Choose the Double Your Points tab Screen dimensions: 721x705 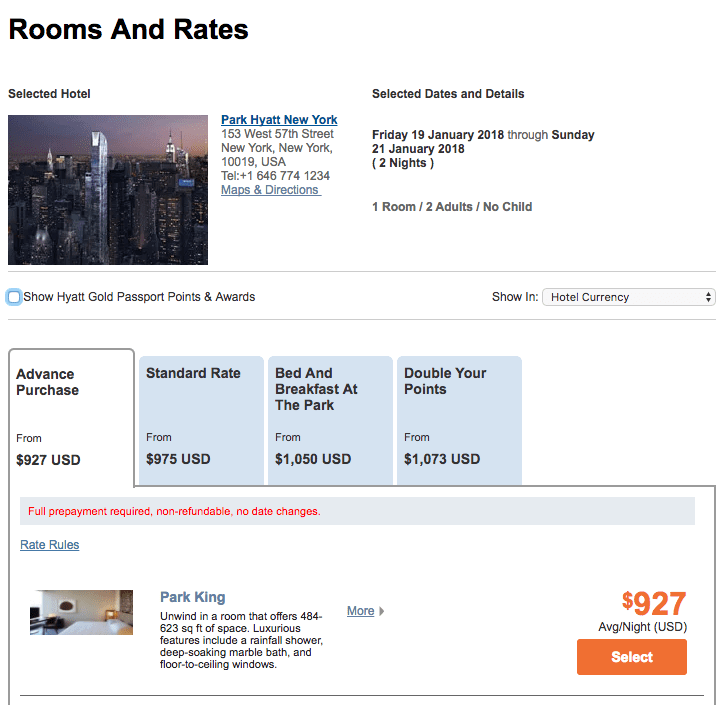[459, 420]
